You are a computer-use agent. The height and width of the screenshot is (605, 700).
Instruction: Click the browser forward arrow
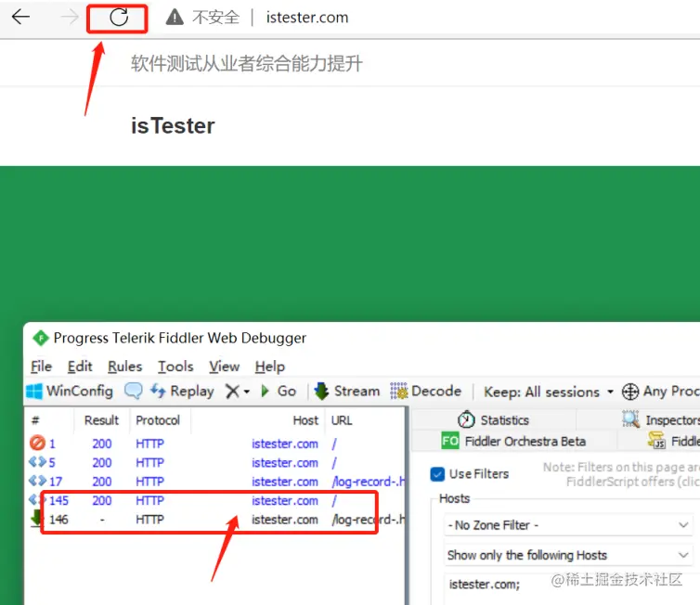tap(70, 17)
